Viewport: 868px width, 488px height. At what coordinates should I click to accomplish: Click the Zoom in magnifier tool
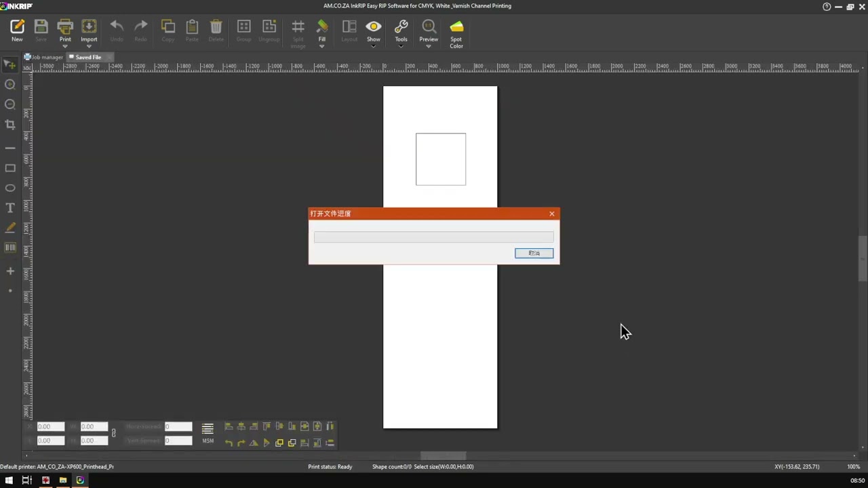(10, 85)
